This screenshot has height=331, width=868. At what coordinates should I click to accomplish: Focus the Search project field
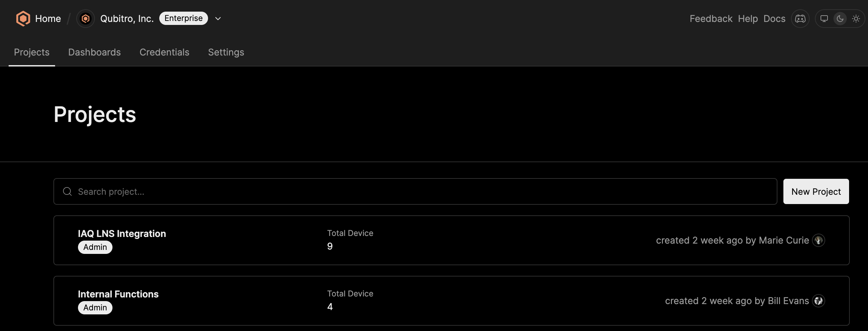coord(415,191)
